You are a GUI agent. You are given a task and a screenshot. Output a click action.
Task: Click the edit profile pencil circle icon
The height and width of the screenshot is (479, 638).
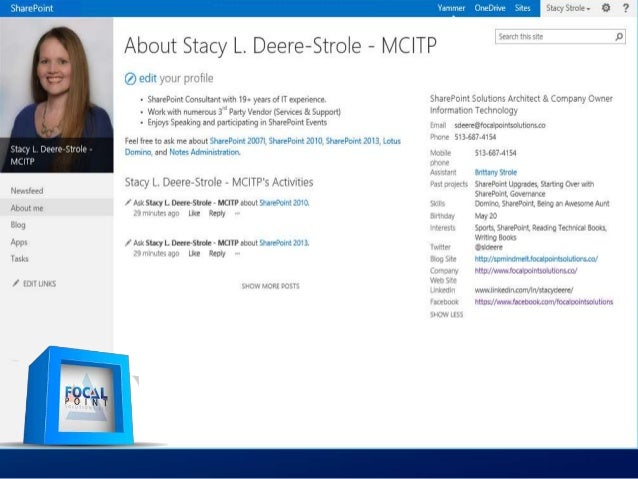coord(130,79)
